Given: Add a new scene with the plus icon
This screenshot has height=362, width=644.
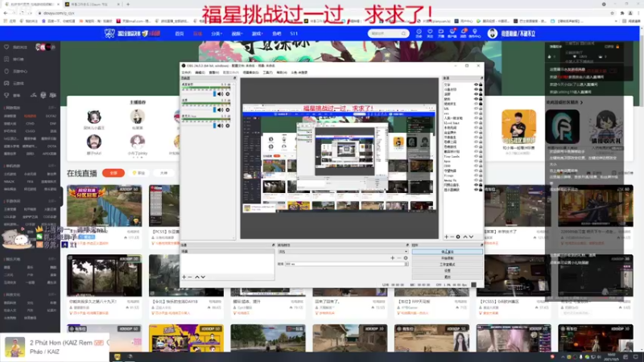Looking at the screenshot, I should 184,277.
